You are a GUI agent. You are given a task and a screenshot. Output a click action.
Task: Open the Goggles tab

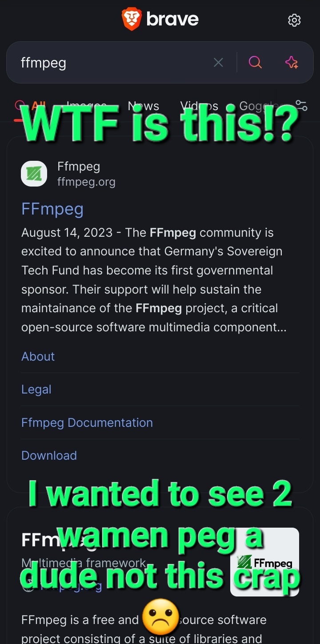(x=259, y=106)
